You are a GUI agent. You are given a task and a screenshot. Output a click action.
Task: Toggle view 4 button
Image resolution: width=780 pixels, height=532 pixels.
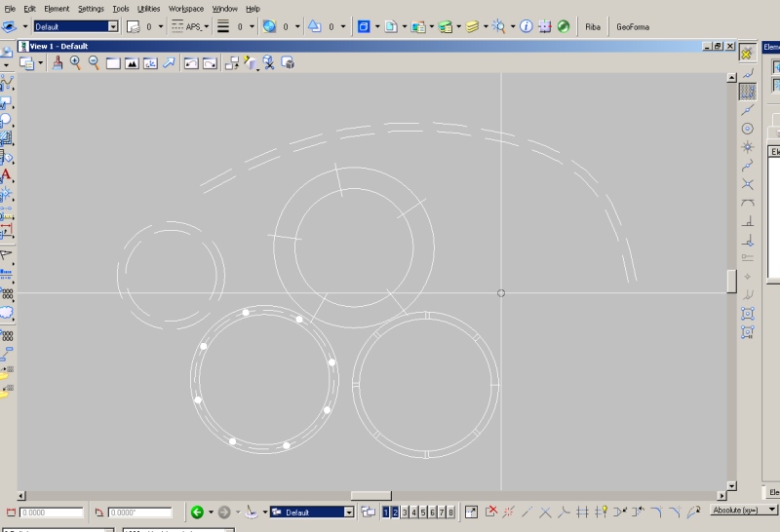(x=413, y=513)
